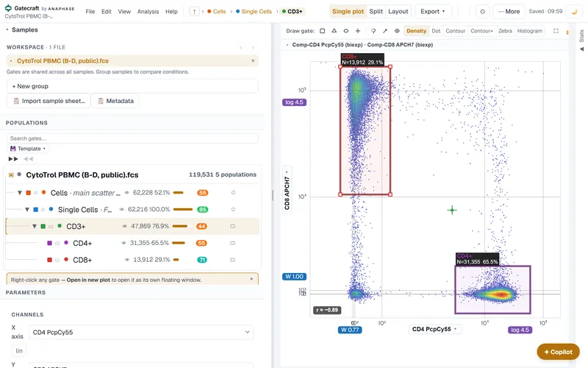Switch to the Split view tab
The width and height of the screenshot is (588, 368).
click(376, 11)
